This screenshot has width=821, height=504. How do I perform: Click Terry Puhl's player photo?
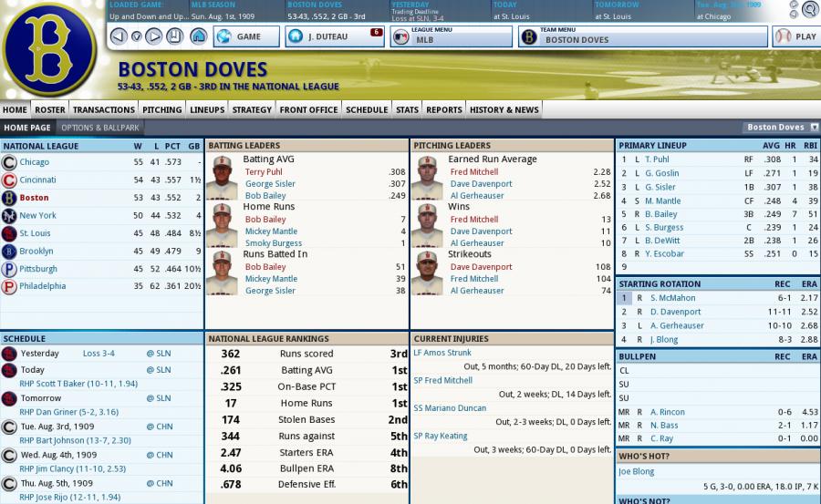click(222, 178)
